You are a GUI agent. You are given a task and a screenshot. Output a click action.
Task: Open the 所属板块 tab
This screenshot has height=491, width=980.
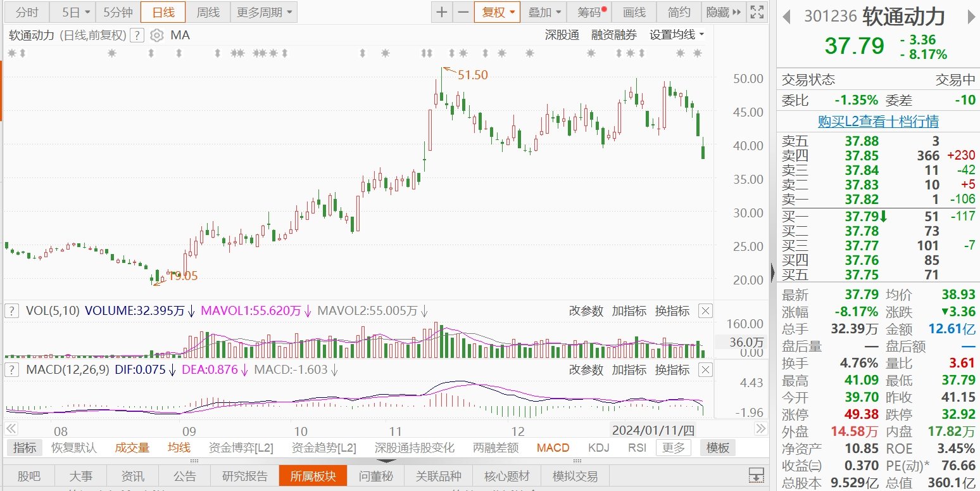click(313, 476)
